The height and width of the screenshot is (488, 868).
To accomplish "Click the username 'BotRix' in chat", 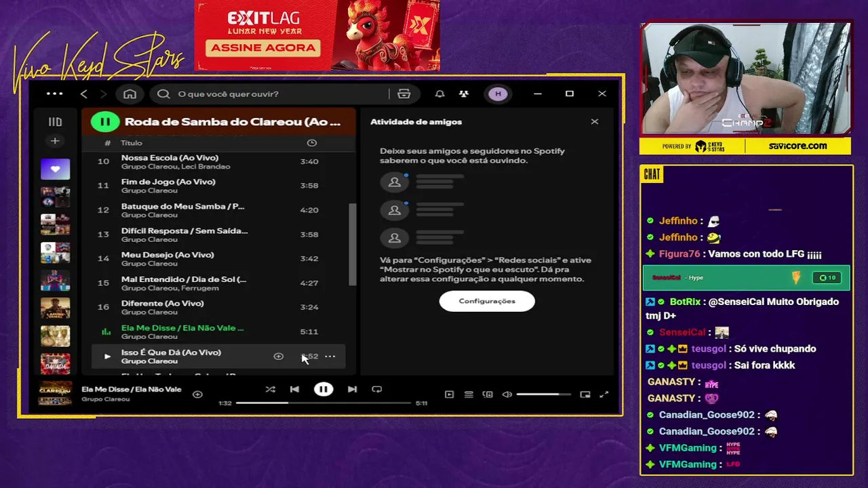I will (x=685, y=302).
